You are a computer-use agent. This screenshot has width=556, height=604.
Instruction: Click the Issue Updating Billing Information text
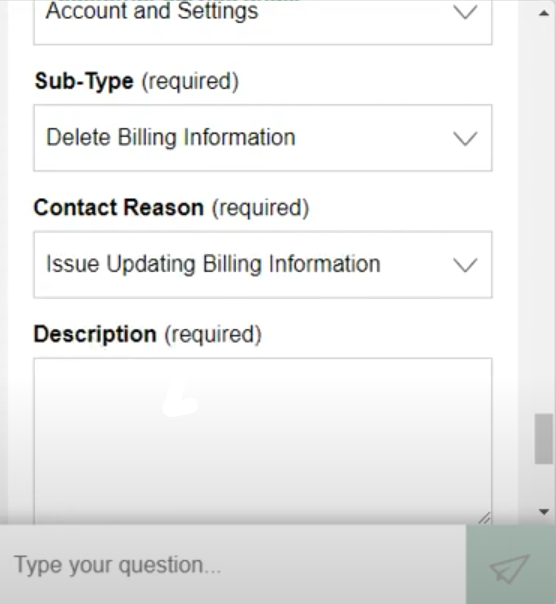click(x=213, y=264)
